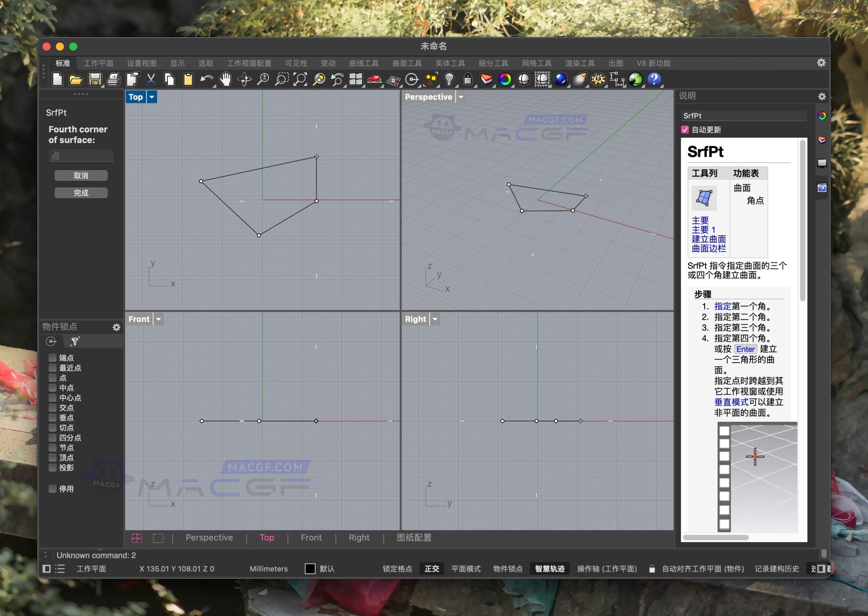Click the black default layer color swatch
Screen dimensions: 868x616
pyautogui.click(x=310, y=569)
